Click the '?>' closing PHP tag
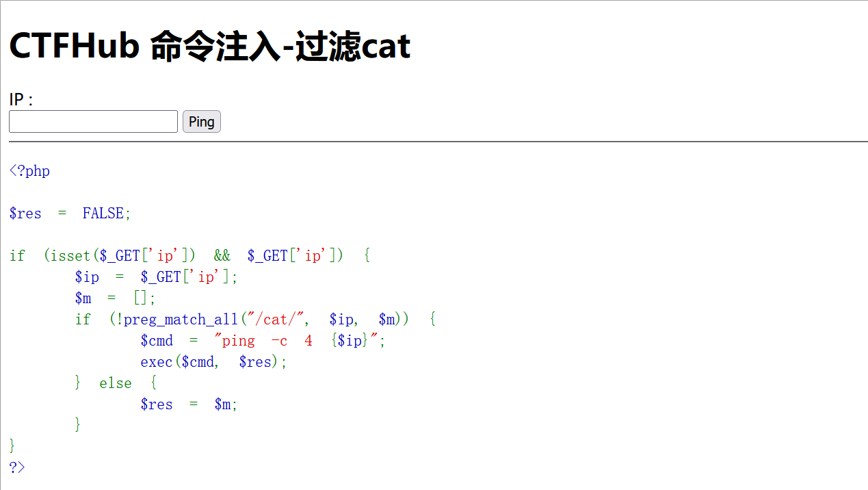Screen dimensions: 868x490 17,467
